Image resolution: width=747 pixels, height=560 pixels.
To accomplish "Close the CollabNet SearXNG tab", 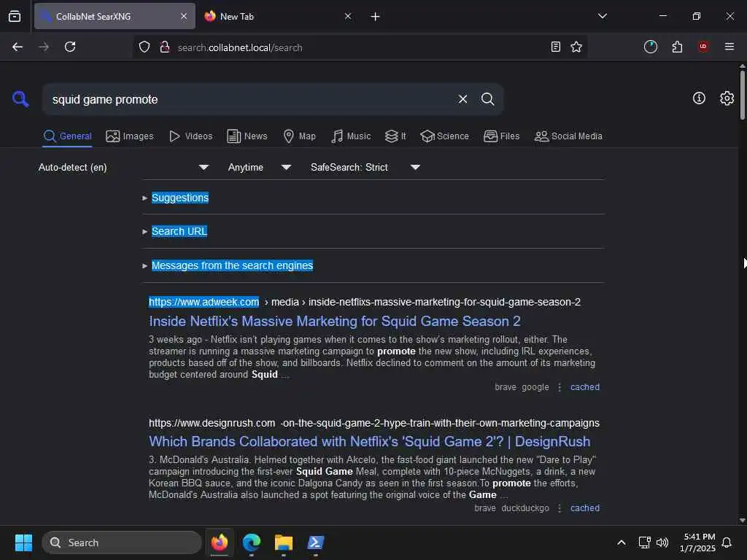I will tap(184, 16).
